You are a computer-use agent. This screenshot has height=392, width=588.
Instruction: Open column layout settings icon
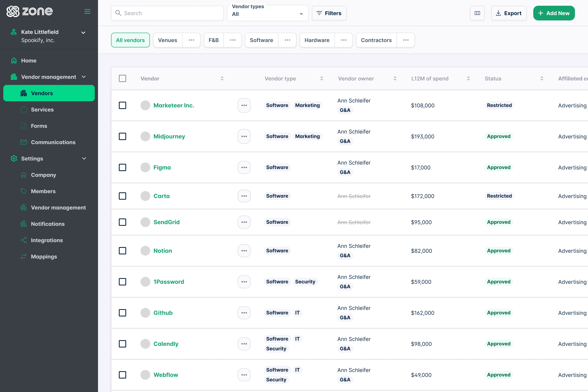[477, 13]
